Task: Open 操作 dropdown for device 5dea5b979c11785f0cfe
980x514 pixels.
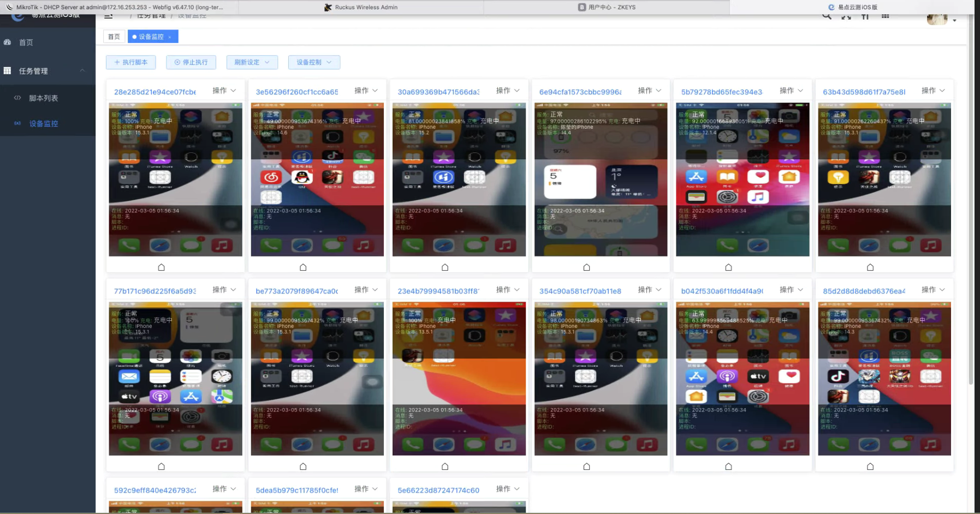Action: point(366,489)
